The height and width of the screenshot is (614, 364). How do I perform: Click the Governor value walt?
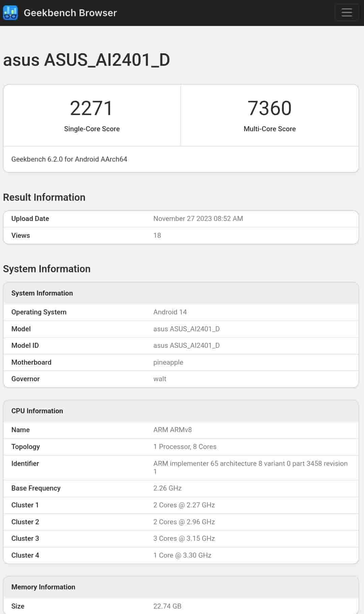tap(160, 379)
